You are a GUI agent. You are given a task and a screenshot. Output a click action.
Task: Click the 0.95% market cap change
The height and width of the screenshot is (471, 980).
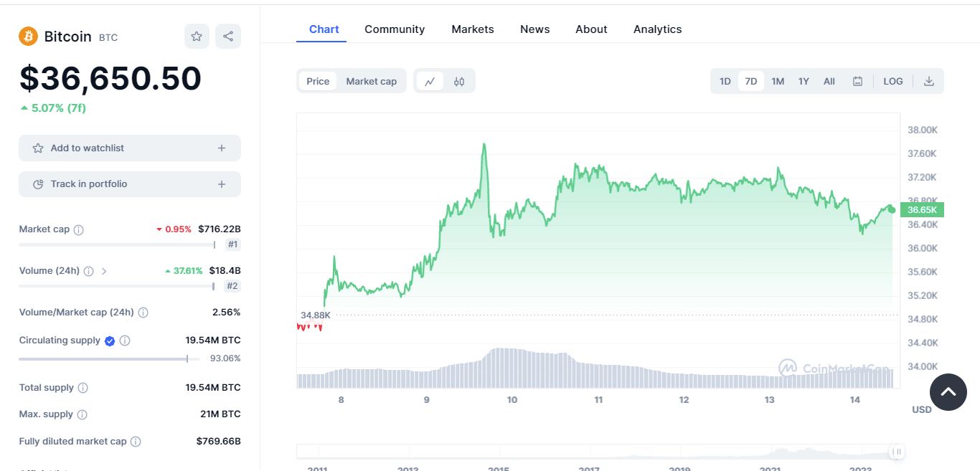tap(174, 229)
